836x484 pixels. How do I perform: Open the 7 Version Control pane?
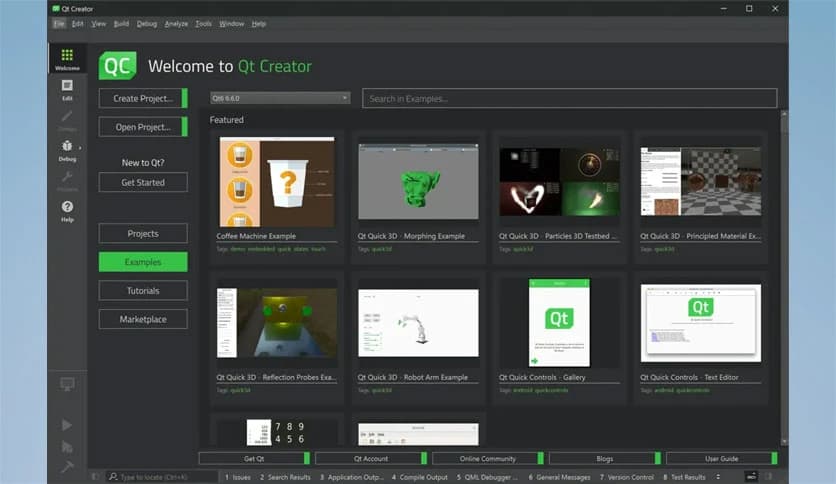coord(626,477)
